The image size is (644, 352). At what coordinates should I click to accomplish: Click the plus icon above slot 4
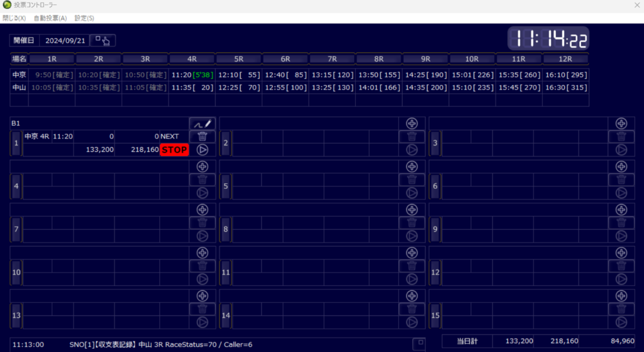coord(202,166)
